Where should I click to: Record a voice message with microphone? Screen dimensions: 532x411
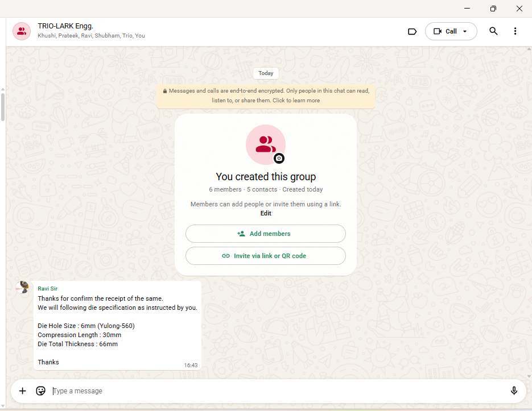coord(514,391)
